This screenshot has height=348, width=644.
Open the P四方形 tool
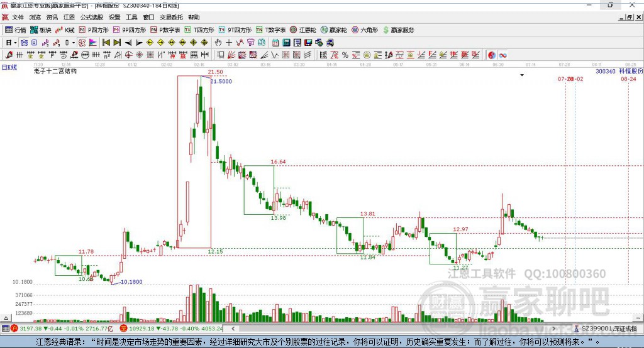point(94,30)
